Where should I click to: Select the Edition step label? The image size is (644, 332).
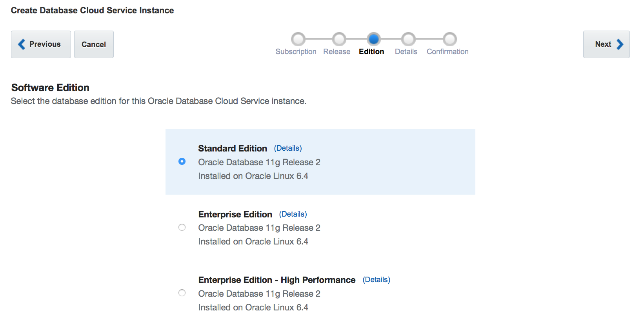(371, 52)
